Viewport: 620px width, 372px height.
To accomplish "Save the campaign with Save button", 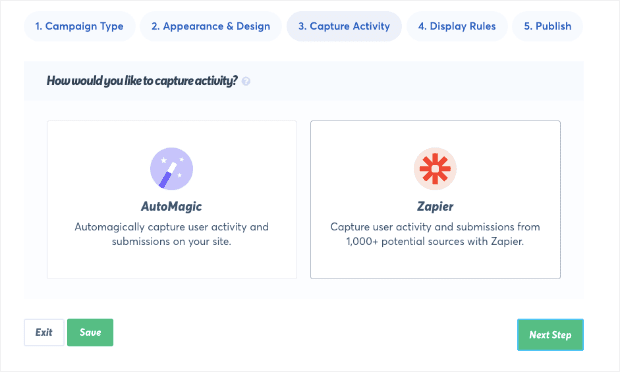I will coord(90,332).
